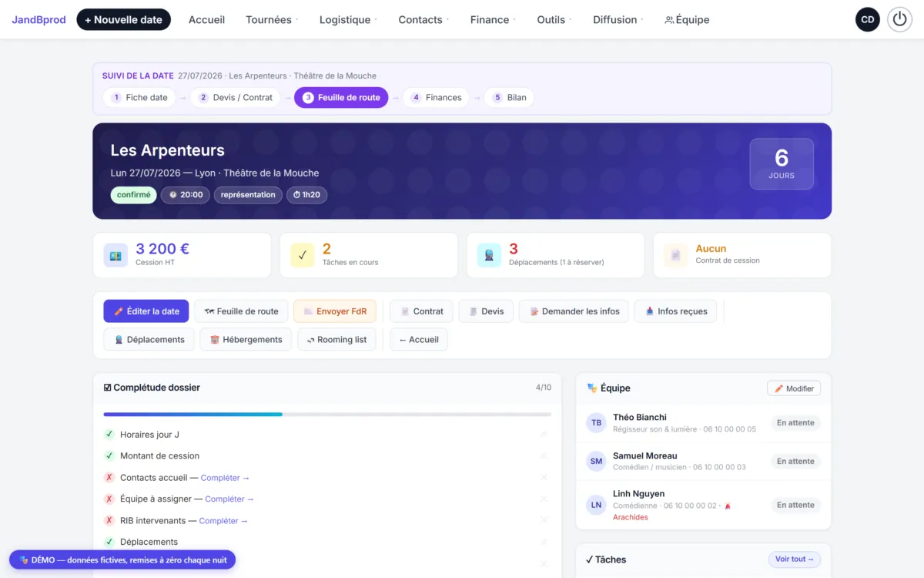Click the Complétude dossier progress bar

(x=327, y=415)
